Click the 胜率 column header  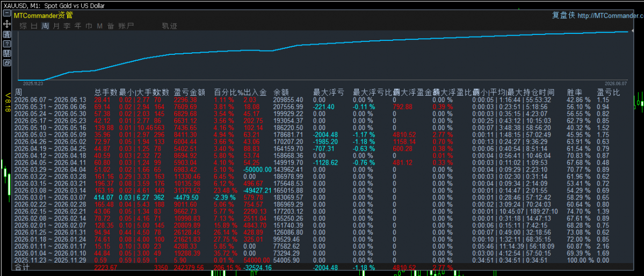click(x=575, y=93)
